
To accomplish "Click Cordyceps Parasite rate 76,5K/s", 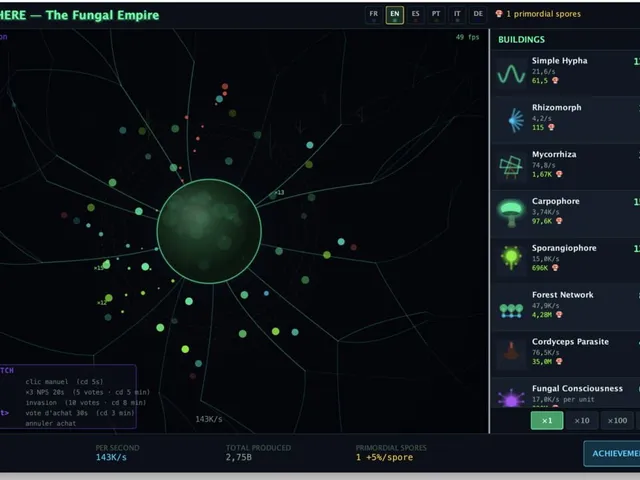I will pyautogui.click(x=545, y=352).
